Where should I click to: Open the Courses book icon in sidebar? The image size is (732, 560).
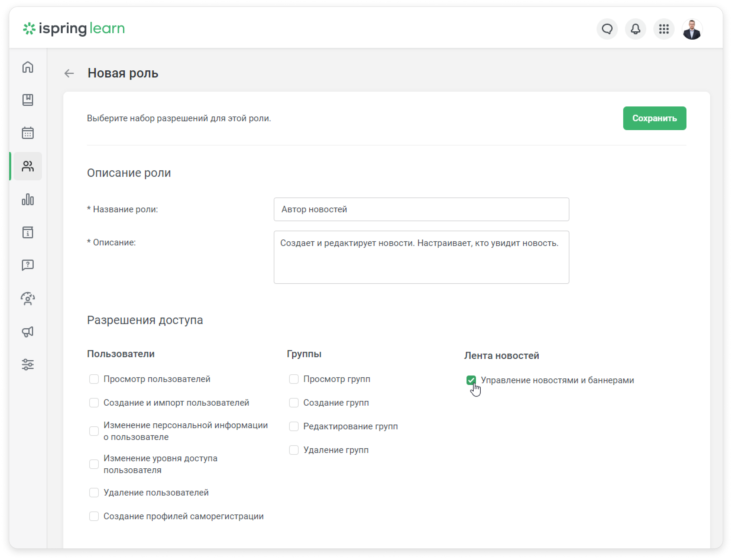click(28, 100)
